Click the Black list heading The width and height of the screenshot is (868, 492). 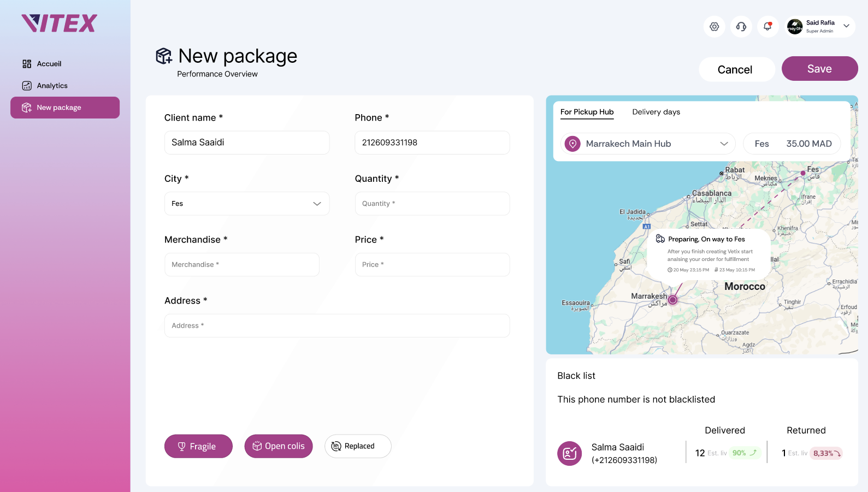[576, 376]
